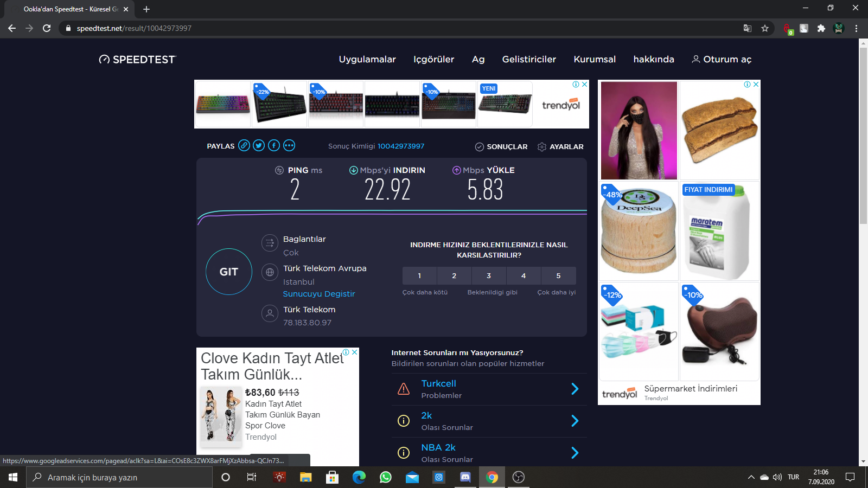This screenshot has height=488, width=868.
Task: Open the Ag menu
Action: click(x=478, y=59)
